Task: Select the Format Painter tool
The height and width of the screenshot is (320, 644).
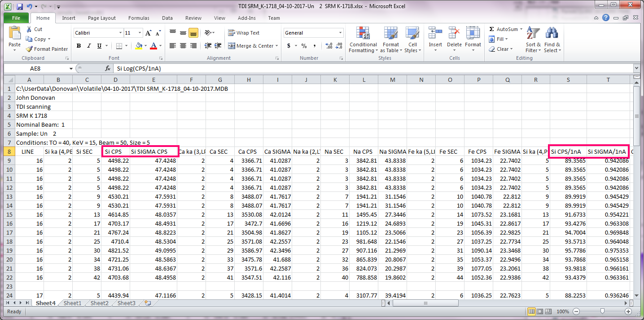Action: point(47,49)
